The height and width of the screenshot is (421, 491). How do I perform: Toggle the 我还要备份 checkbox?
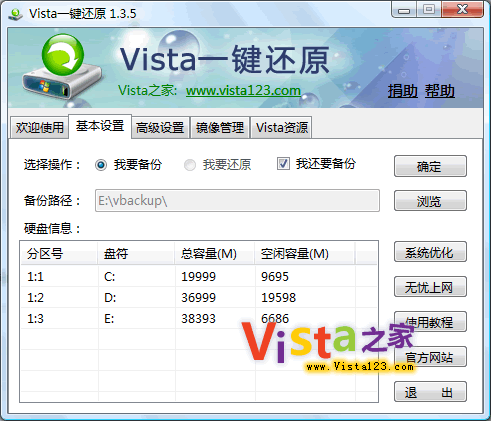point(283,164)
